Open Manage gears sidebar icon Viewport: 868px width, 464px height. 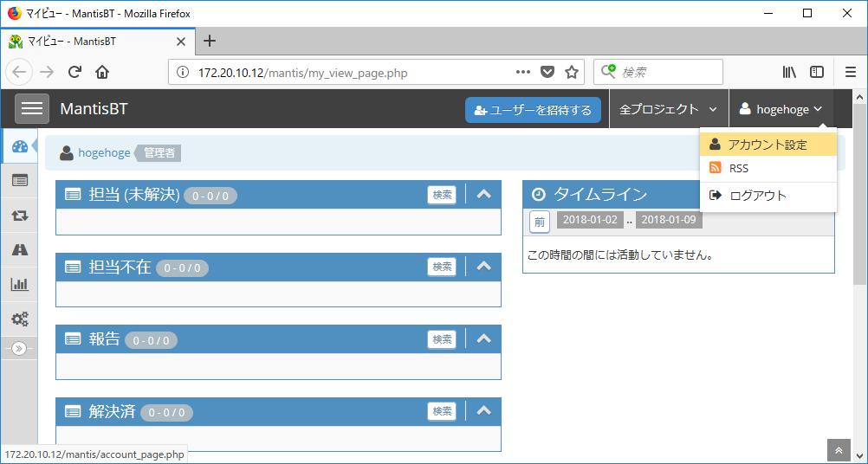[x=19, y=319]
